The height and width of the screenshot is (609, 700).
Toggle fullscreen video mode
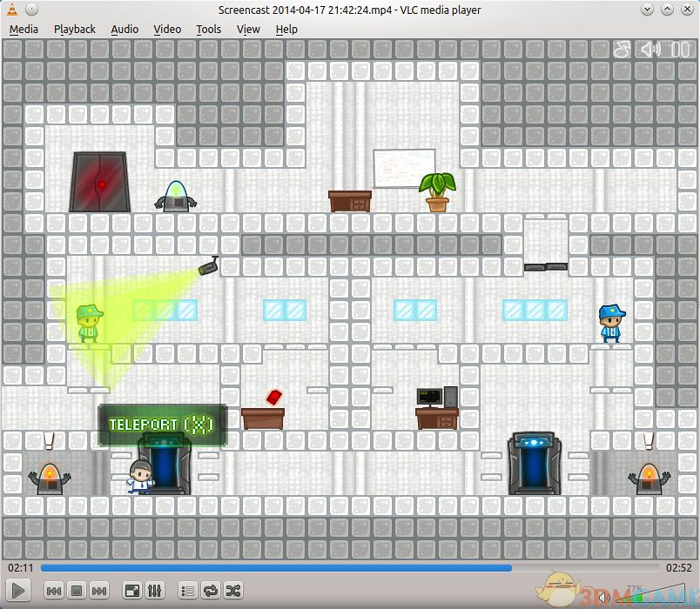(131, 591)
